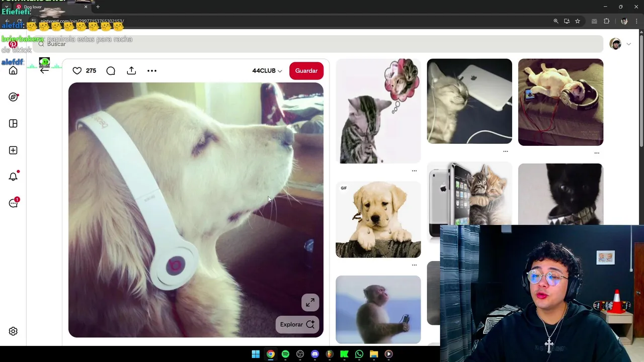Open messages chat icon in sidebar
This screenshot has height=362, width=644.
click(x=13, y=203)
